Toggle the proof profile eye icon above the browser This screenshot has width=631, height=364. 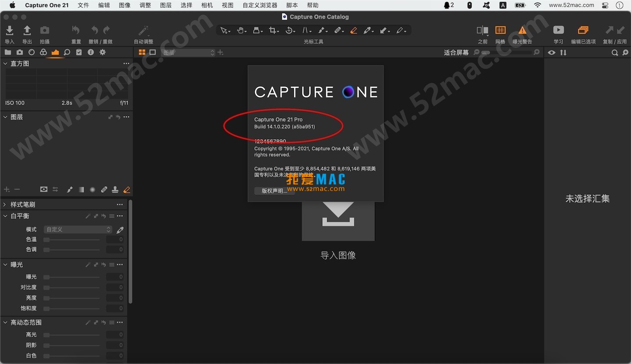point(552,53)
